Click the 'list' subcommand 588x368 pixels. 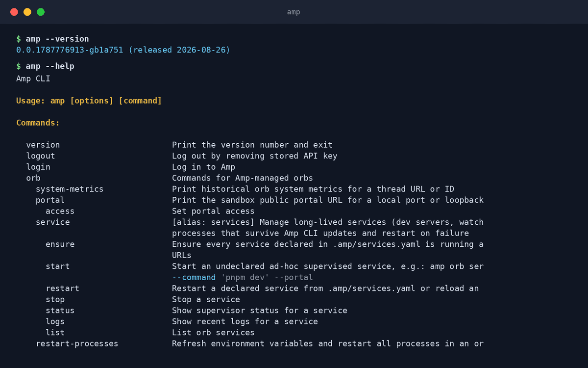click(x=55, y=333)
